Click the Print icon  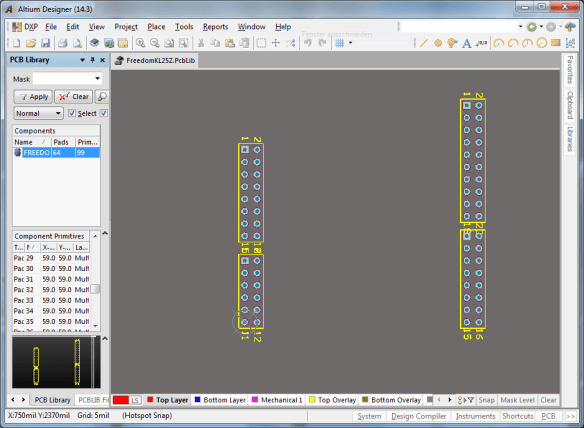63,43
